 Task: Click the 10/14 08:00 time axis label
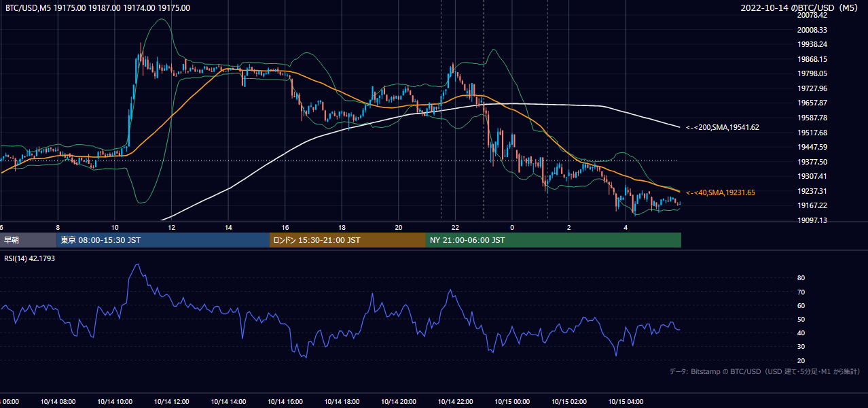click(58, 402)
